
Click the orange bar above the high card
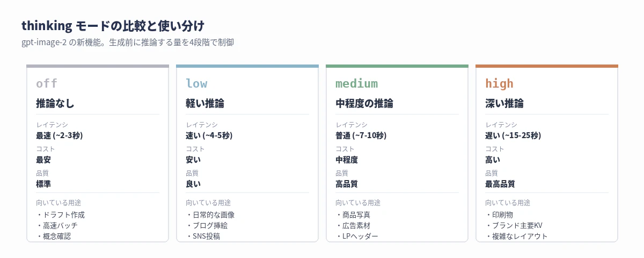[x=547, y=66]
